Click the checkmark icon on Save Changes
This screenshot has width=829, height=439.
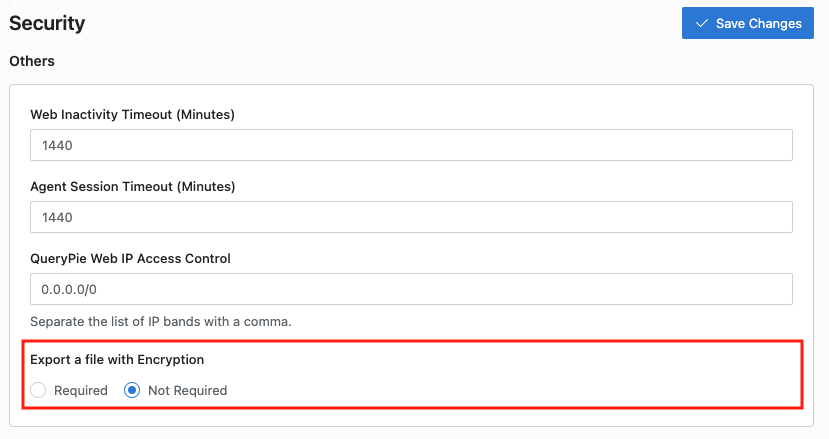[x=702, y=23]
